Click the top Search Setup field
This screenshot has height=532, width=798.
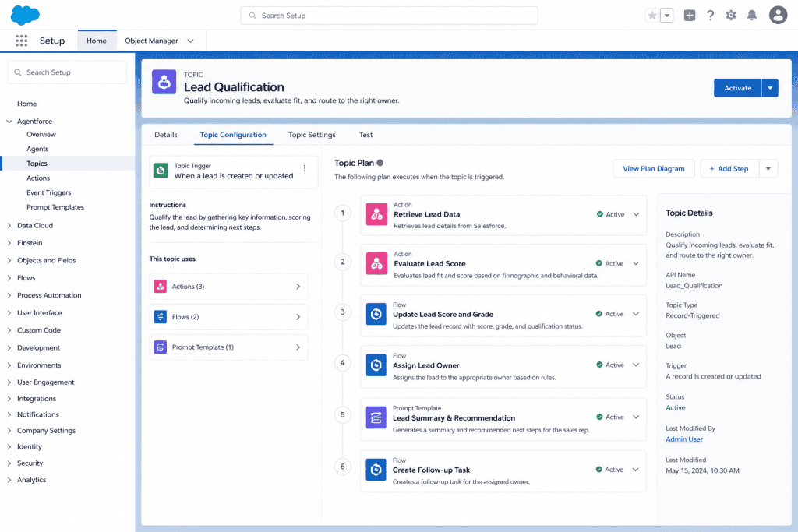pyautogui.click(x=390, y=16)
